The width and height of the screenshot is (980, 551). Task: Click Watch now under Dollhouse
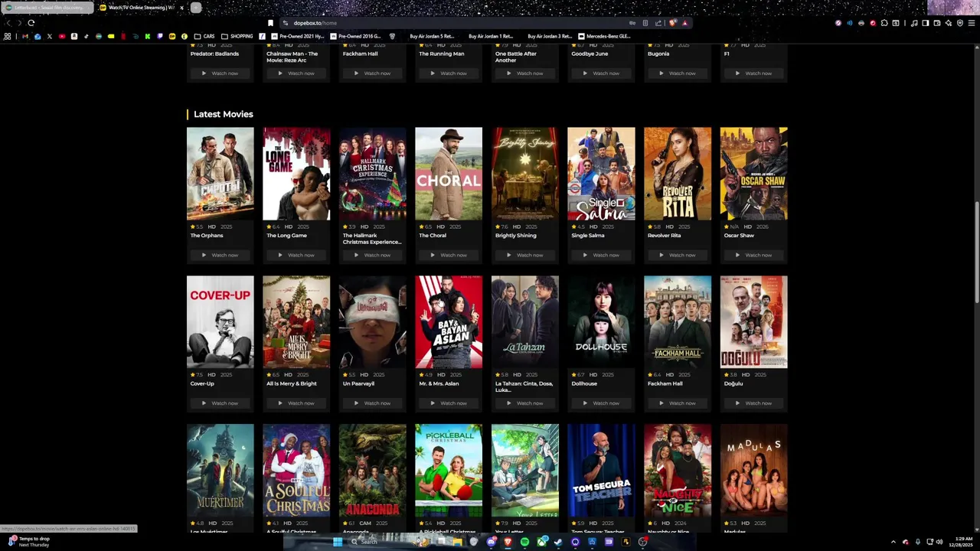click(x=601, y=403)
